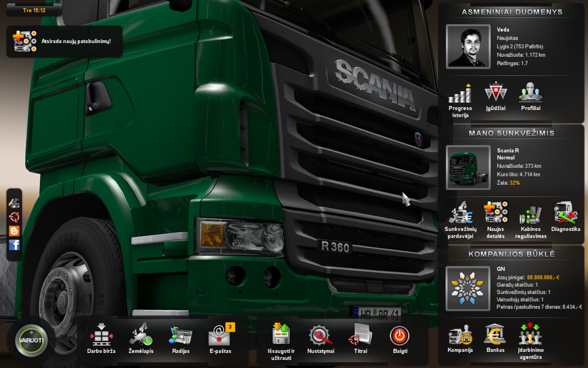Click the company logo thumbnail
The height and width of the screenshot is (368, 588).
click(x=468, y=288)
